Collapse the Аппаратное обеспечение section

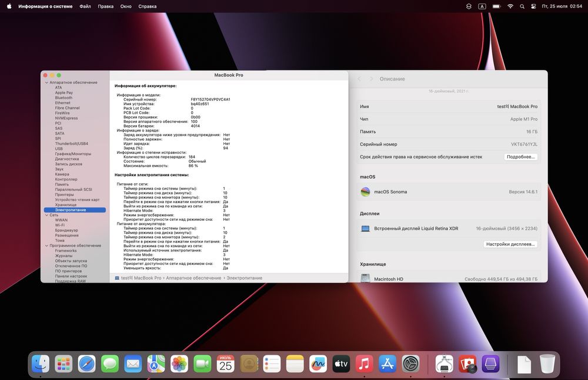46,82
